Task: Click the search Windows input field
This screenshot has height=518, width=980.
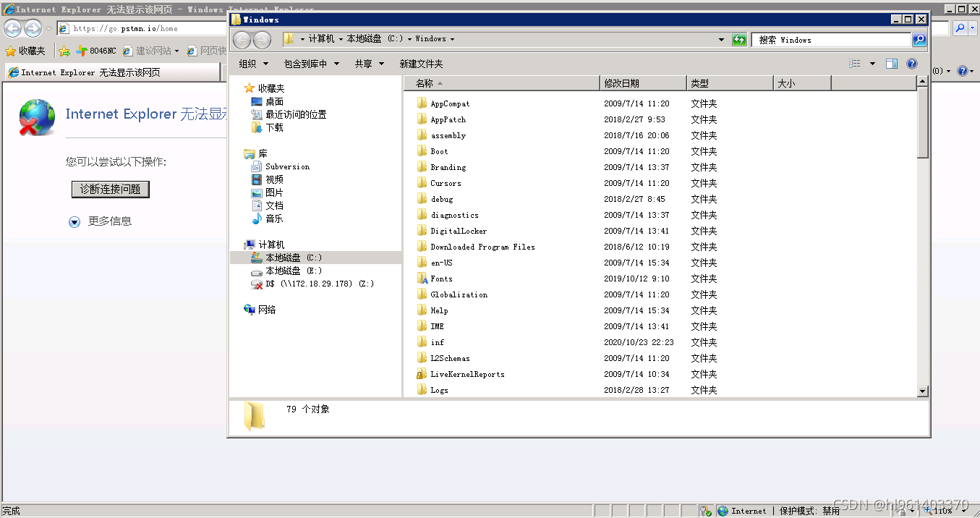Action: (x=831, y=40)
